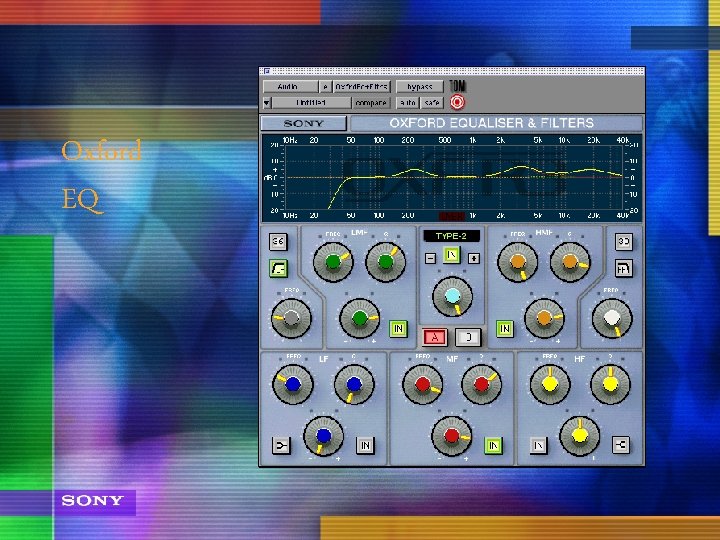Click the MF frequency knob
Viewport: 720px width, 540px height.
[422, 384]
